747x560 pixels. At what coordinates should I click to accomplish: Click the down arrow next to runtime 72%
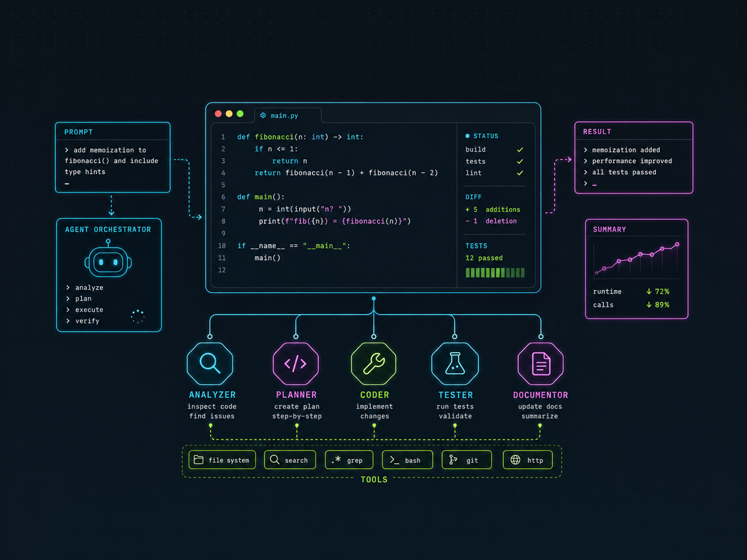[649, 291]
